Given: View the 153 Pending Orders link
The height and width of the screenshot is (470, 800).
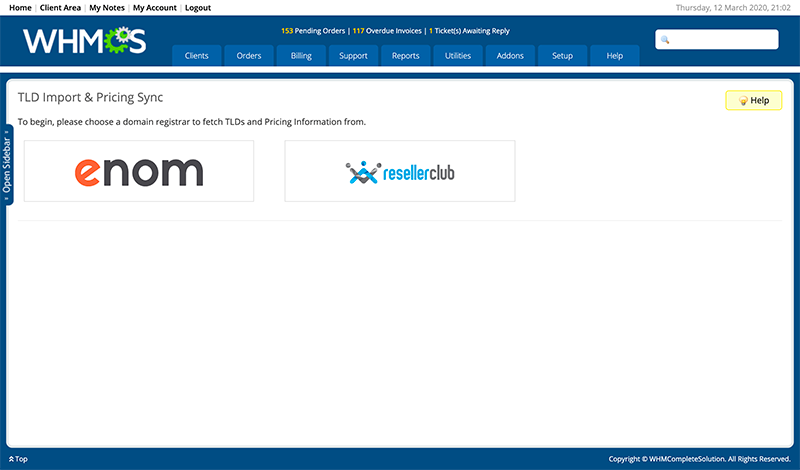Looking at the screenshot, I should (313, 31).
